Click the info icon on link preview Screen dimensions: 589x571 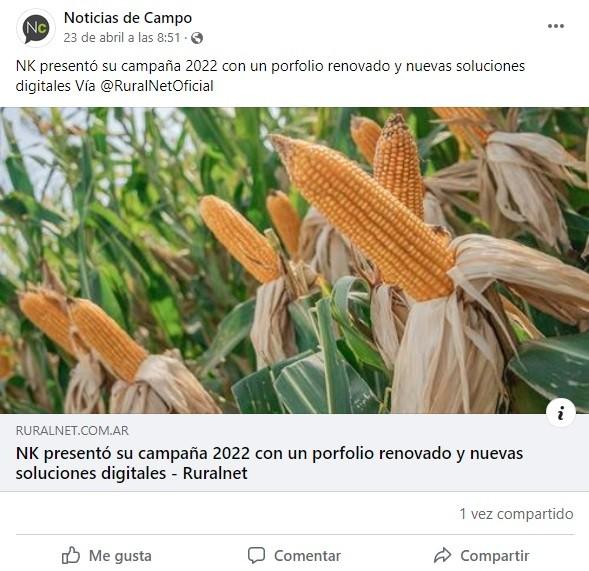(x=560, y=413)
